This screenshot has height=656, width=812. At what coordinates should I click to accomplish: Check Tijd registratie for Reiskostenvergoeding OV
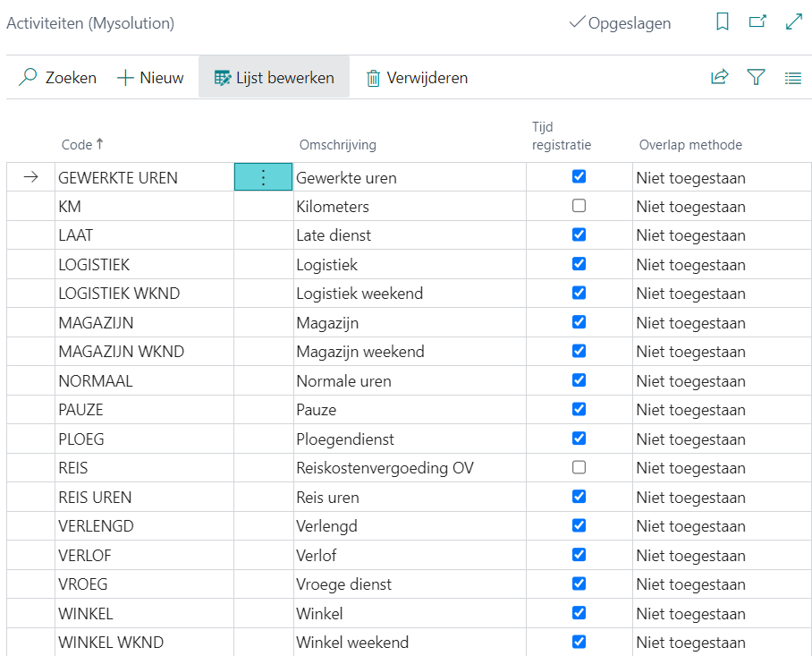579,467
